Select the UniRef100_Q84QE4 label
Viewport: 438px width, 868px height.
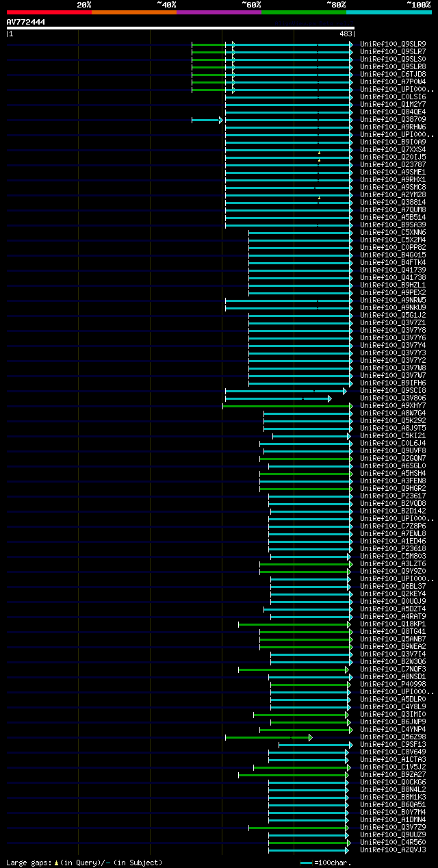(393, 112)
